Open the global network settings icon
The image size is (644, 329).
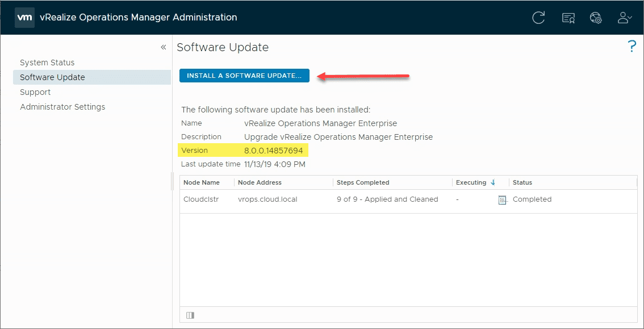pyautogui.click(x=596, y=18)
